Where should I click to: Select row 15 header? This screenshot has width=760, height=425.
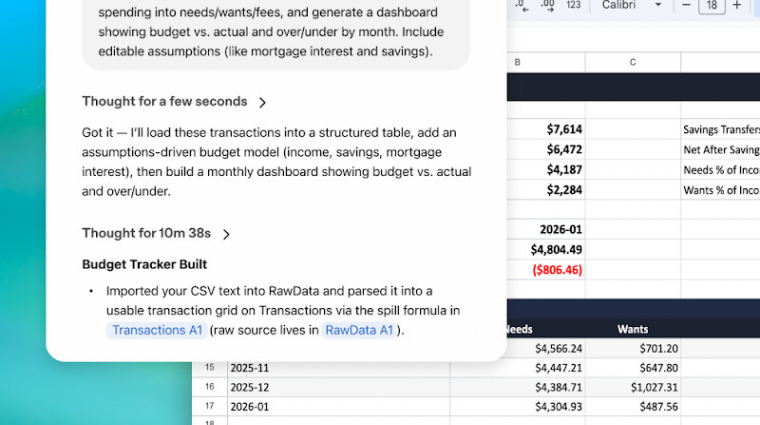tap(209, 367)
